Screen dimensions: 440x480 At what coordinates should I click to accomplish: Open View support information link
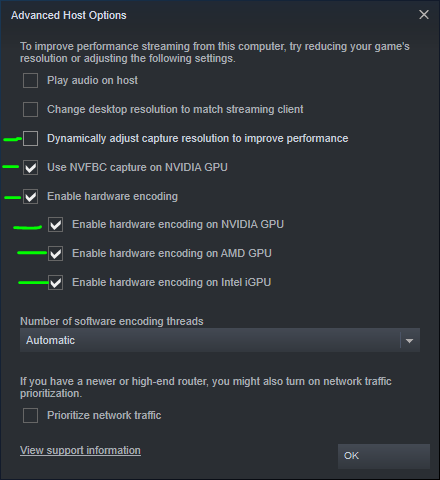tap(80, 450)
